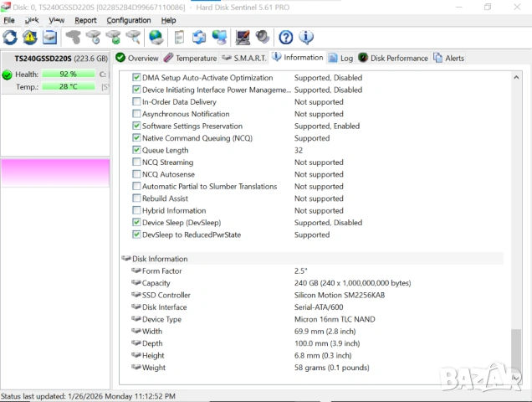Click the blue info icon in toolbar
Viewport: 532px width, 402px height.
pyautogui.click(x=306, y=37)
